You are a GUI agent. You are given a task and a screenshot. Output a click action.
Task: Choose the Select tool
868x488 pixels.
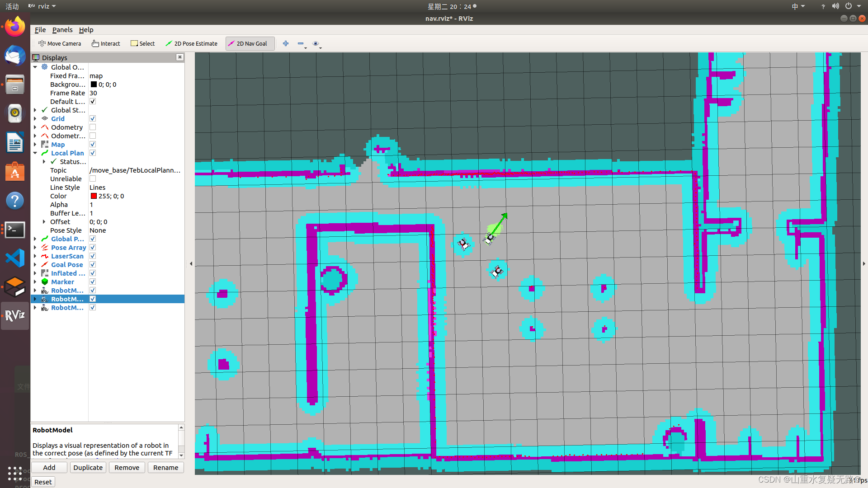coord(143,43)
